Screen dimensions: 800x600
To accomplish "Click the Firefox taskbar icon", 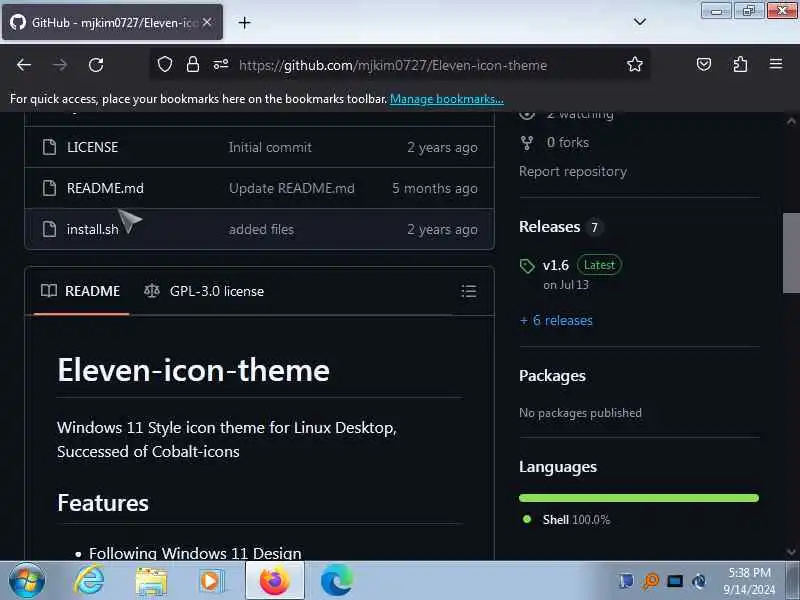I will [275, 581].
